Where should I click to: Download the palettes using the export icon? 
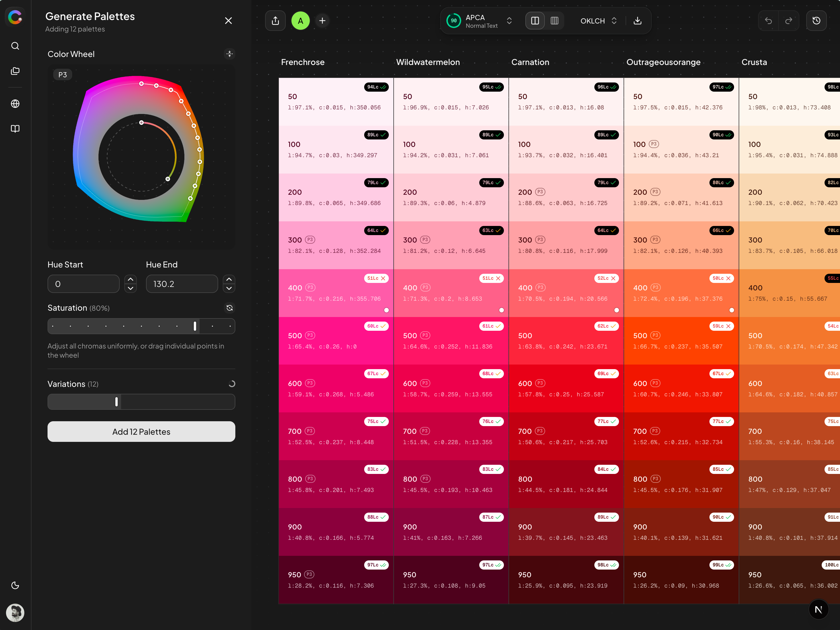[638, 21]
